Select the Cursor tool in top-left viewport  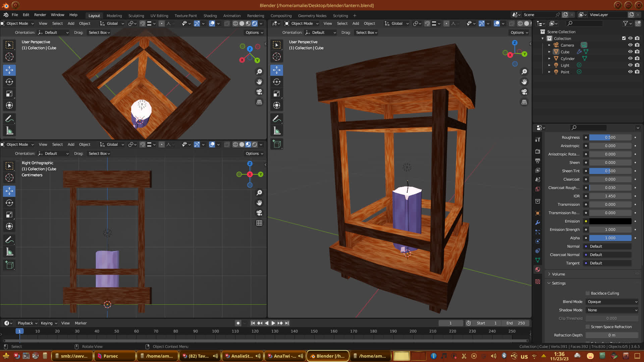[9, 57]
